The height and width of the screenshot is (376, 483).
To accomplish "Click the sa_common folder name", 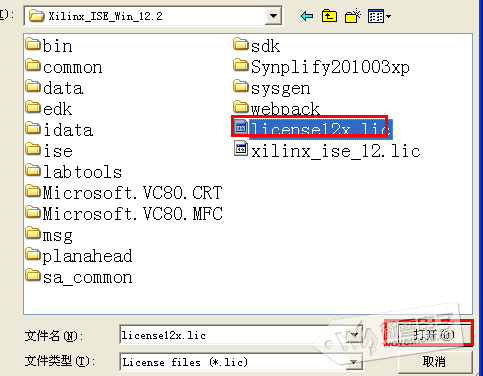I will (87, 278).
